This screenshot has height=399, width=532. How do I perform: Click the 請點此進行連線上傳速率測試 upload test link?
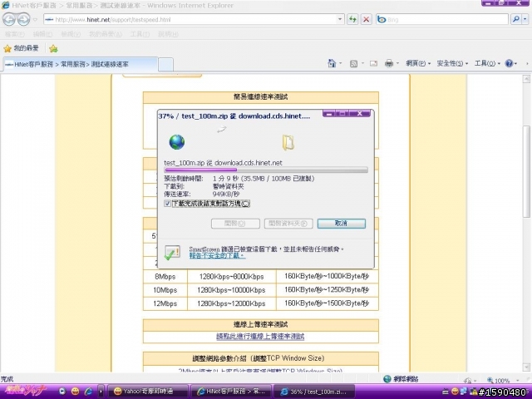[x=260, y=337]
